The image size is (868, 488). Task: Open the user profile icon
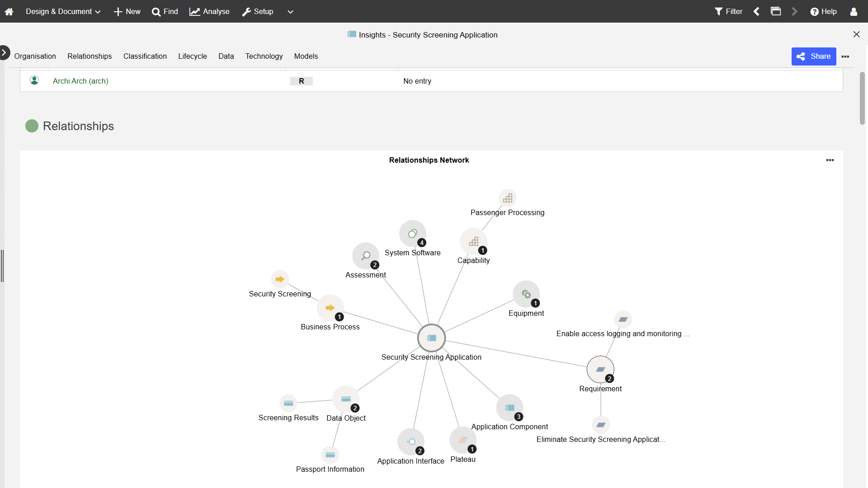[854, 12]
